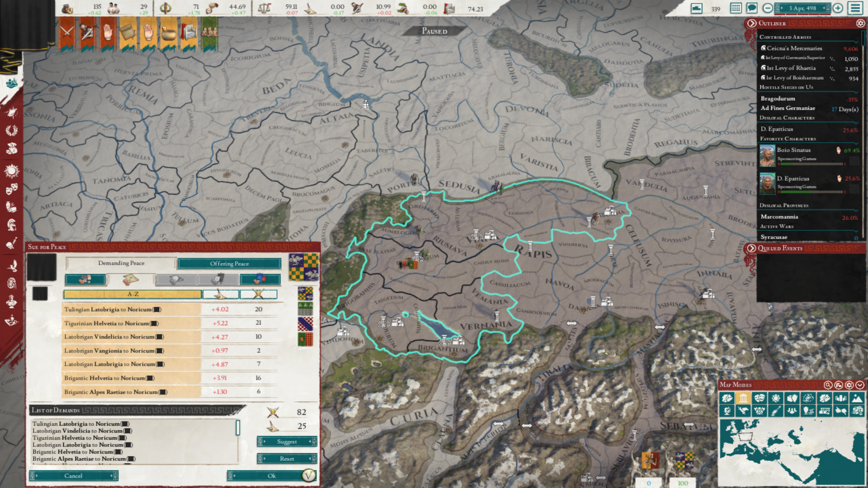The image size is (868, 488).
Task: Select the thumbs up/down opinion map mode
Action: [x=841, y=411]
